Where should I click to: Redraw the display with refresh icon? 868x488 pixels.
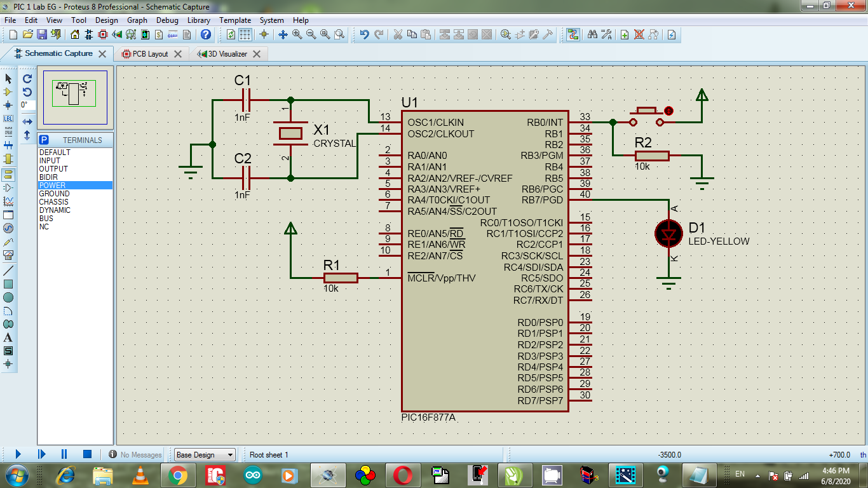point(231,34)
